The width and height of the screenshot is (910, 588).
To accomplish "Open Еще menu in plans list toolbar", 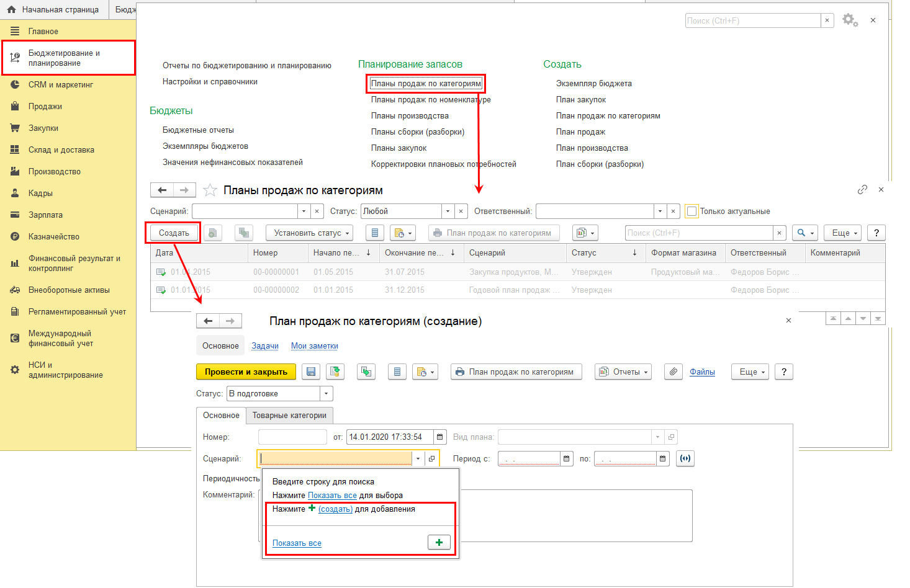I will 843,233.
